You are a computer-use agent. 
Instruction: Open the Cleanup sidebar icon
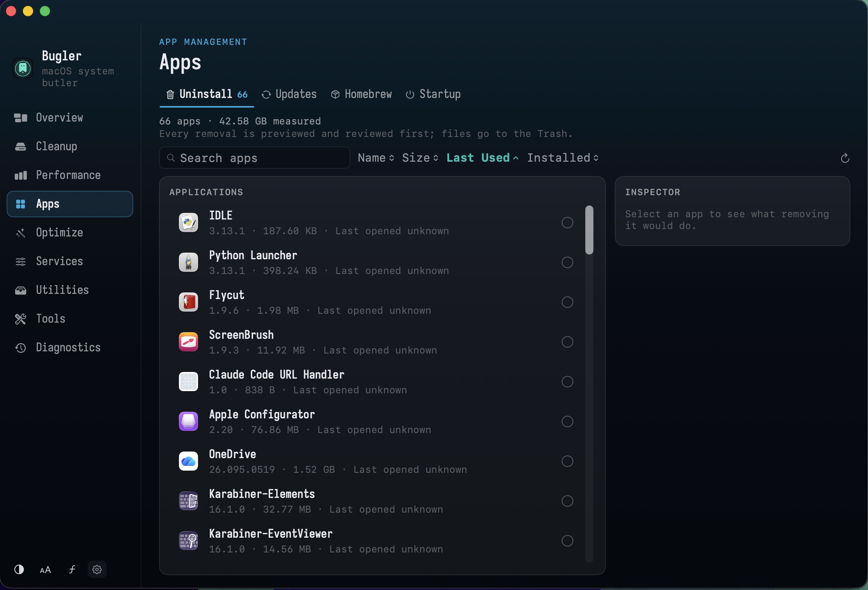pyautogui.click(x=21, y=147)
